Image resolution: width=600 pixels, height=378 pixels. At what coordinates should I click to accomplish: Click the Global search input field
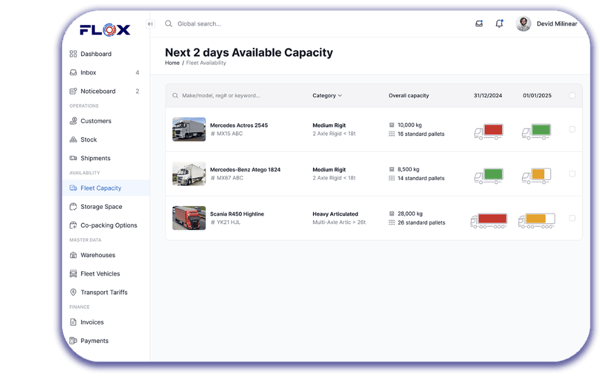click(199, 24)
